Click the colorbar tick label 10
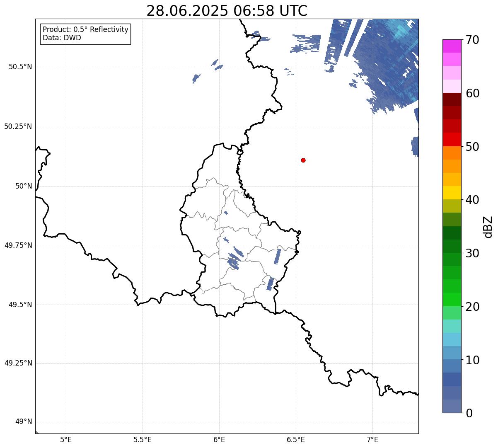 tap(472, 360)
